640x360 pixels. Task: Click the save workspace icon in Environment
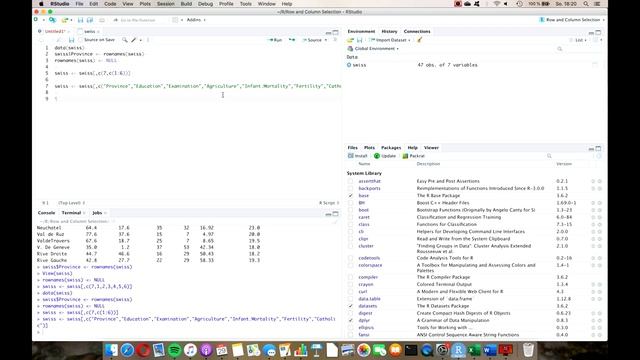coord(360,40)
